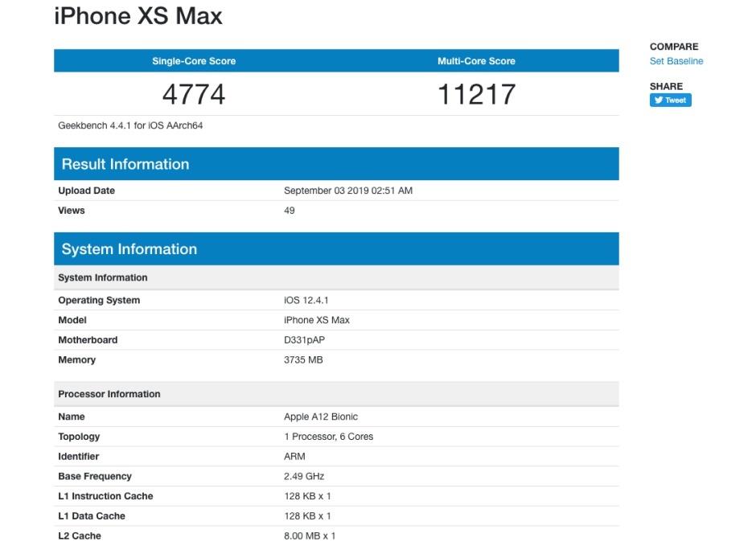Click the Set Baseline link
The image size is (756, 546).
point(676,61)
